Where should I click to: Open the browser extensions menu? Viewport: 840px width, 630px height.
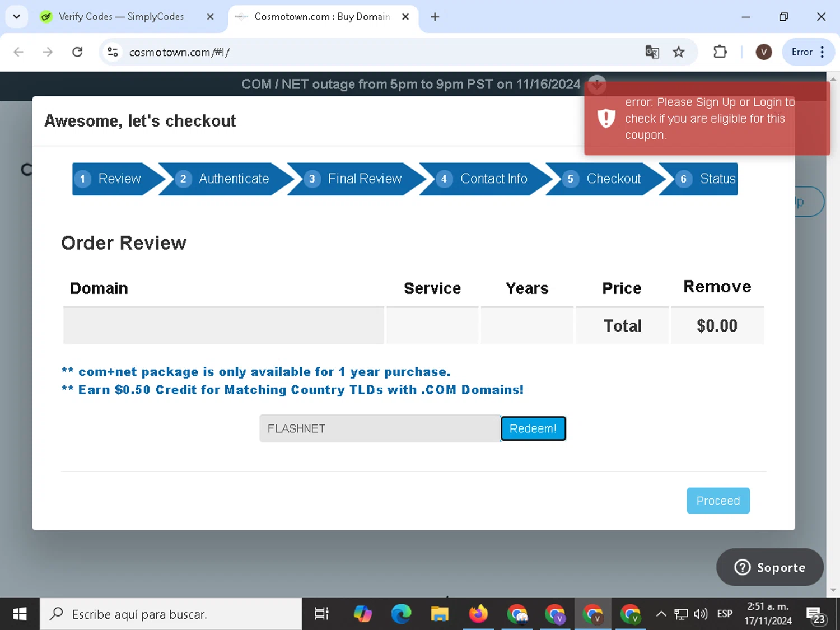pyautogui.click(x=720, y=52)
